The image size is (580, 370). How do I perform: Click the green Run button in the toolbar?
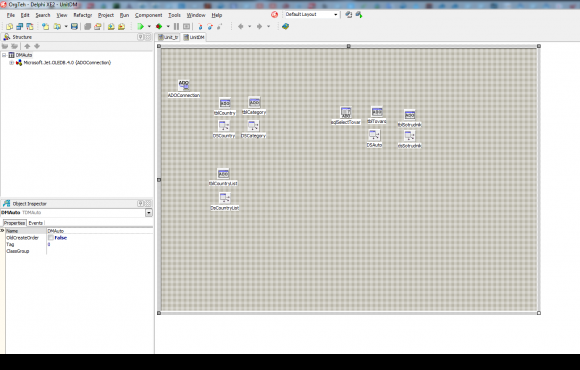pyautogui.click(x=141, y=26)
